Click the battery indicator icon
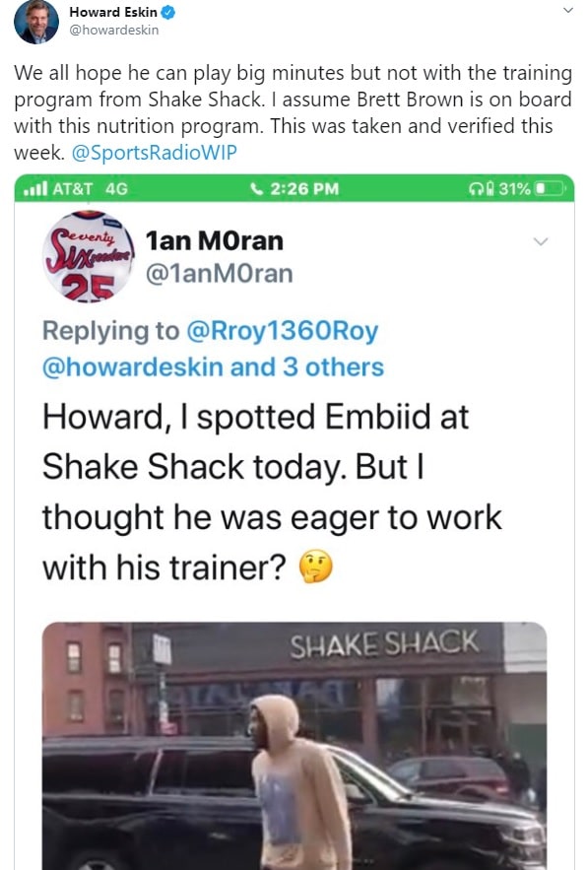 550,189
